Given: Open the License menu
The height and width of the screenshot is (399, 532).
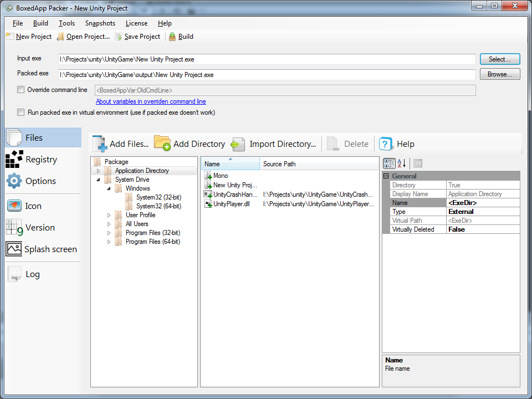Looking at the screenshot, I should pos(136,23).
